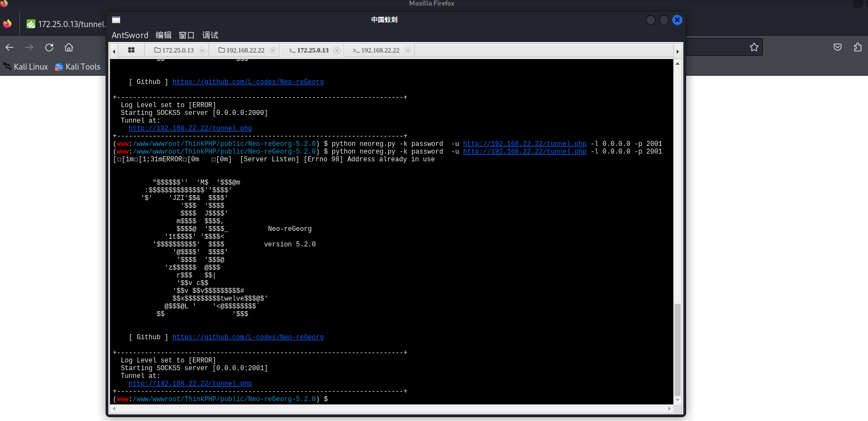Click 'Starting SOCKS5 server [0.0.0.0:2001]' line
The width and height of the screenshot is (868, 421).
coord(194,368)
